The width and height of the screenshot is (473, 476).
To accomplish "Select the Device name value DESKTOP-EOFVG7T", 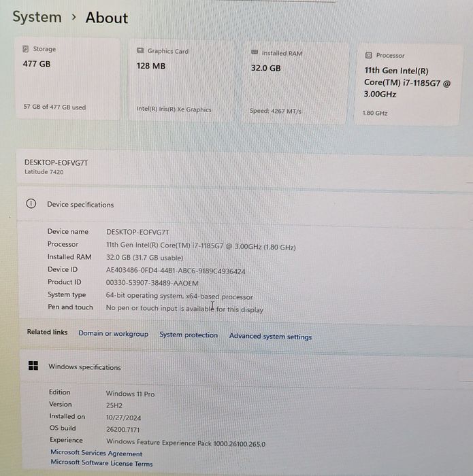I will 137,233.
